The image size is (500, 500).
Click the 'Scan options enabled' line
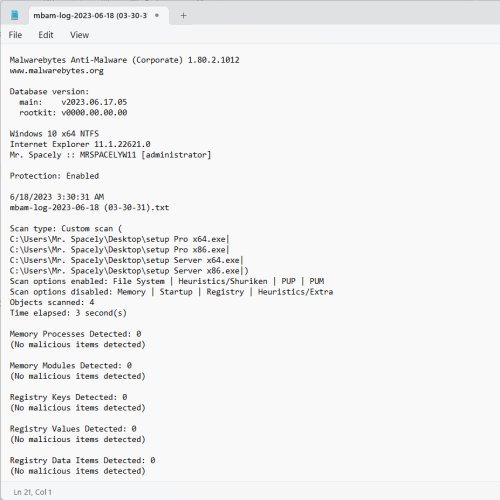pos(167,281)
